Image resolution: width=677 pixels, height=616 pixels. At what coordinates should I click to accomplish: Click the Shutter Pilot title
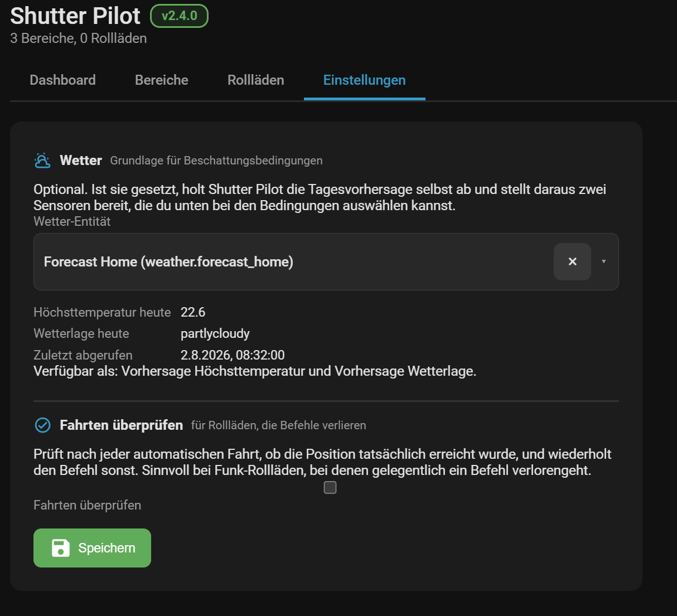(75, 16)
